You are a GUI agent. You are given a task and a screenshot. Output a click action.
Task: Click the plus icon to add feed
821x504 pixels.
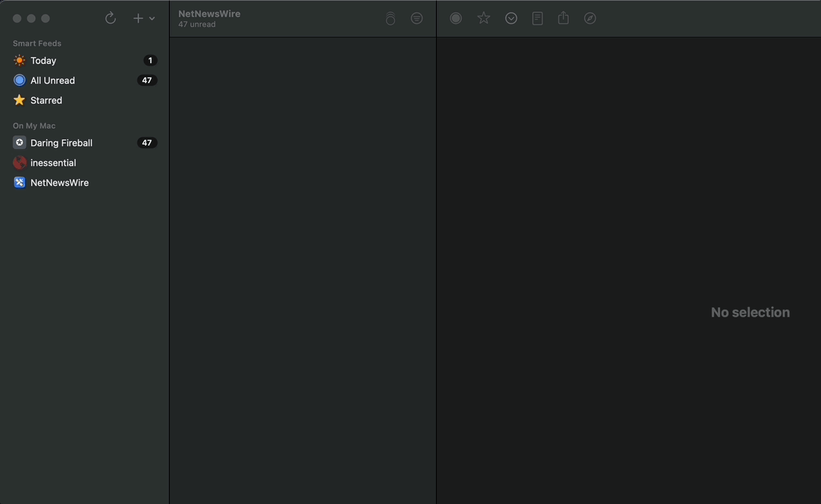pyautogui.click(x=138, y=18)
